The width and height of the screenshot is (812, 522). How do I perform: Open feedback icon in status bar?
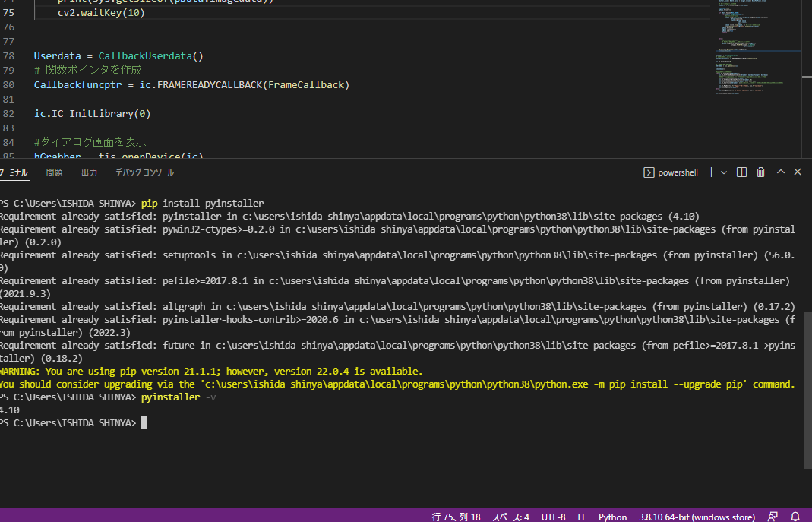[773, 517]
